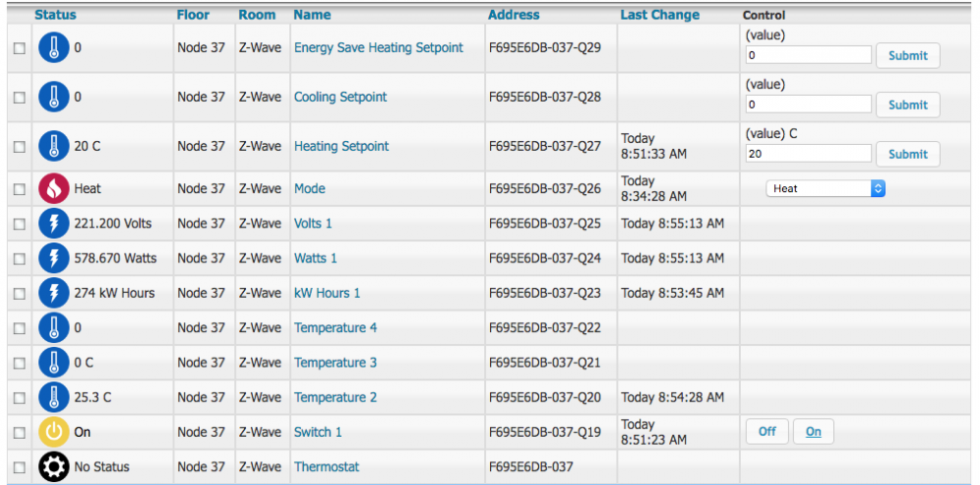Click the lightning icon for Volts 1
The image size is (980, 485).
(x=54, y=223)
